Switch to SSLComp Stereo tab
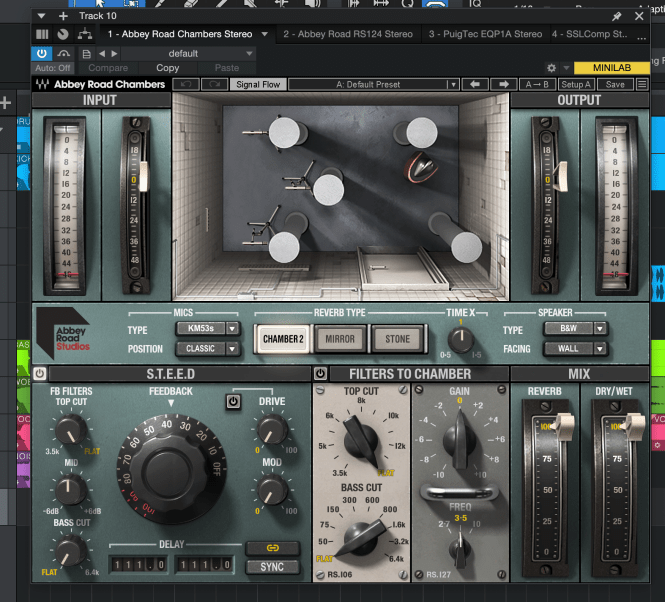The width and height of the screenshot is (665, 602). [x=590, y=34]
